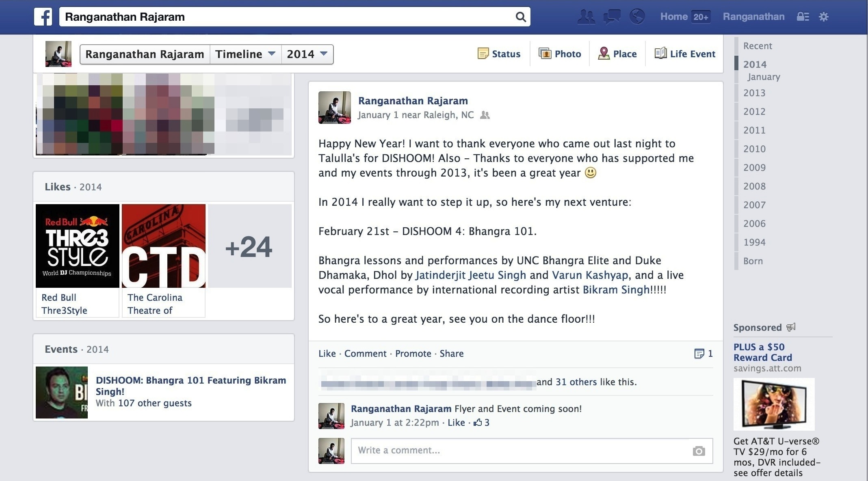The image size is (868, 481).
Task: Open the notifications globe icon
Action: (x=637, y=17)
